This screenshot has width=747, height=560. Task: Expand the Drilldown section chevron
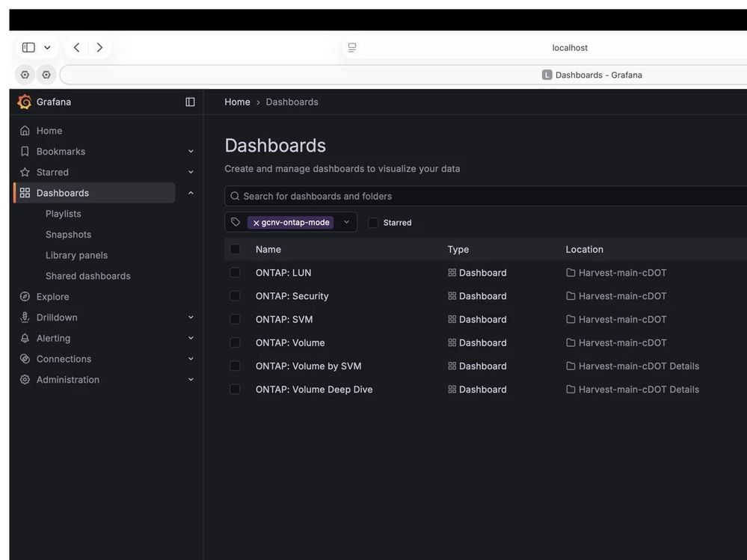(x=191, y=317)
